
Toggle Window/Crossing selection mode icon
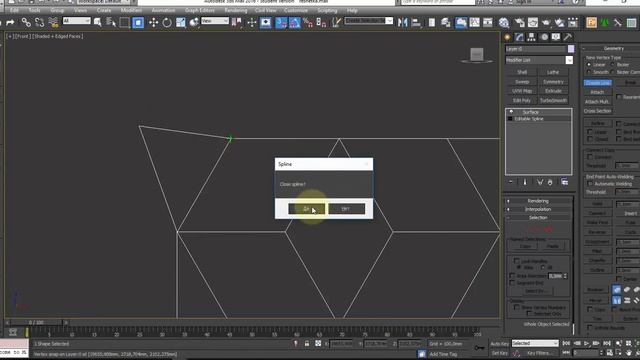point(138,22)
